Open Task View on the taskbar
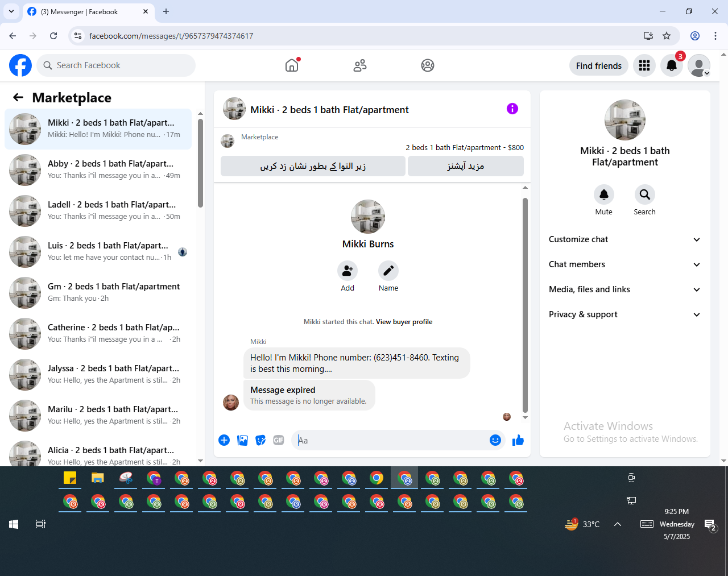728x576 pixels. click(x=41, y=524)
